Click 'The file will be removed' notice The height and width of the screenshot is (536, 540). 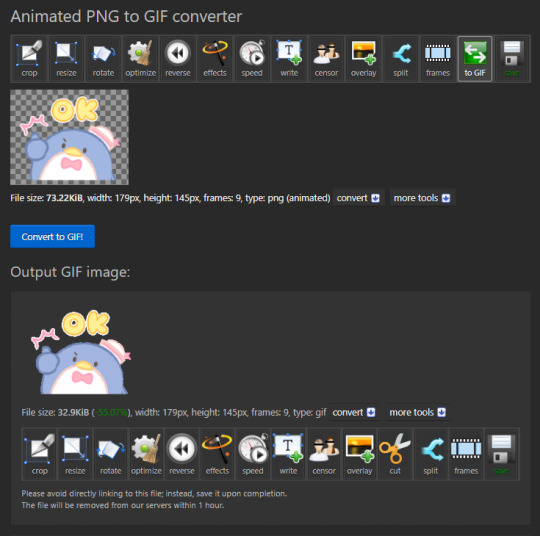pos(123,505)
